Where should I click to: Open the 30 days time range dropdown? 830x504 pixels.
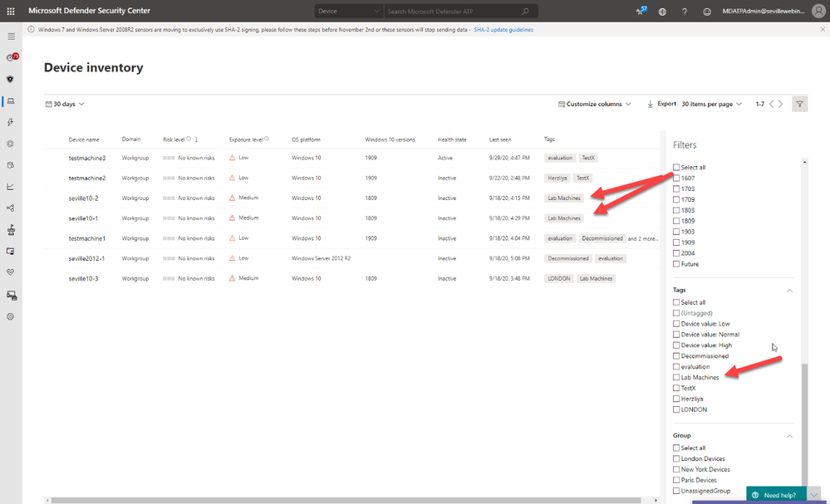tap(65, 104)
